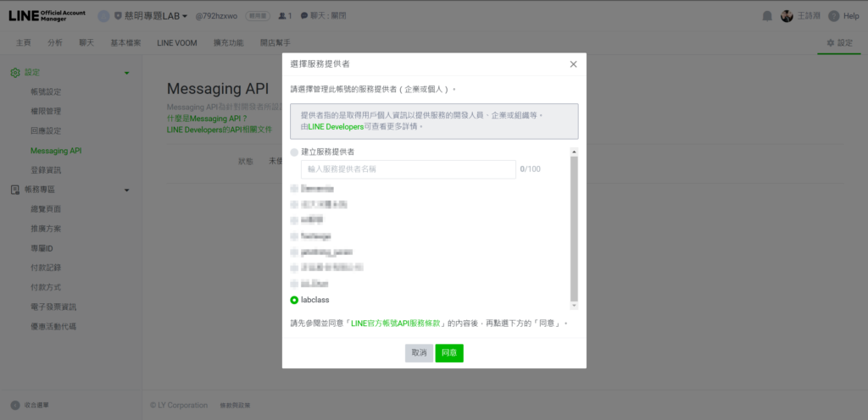Switch to the 分析 tab
The width and height of the screenshot is (868, 420).
[55, 43]
